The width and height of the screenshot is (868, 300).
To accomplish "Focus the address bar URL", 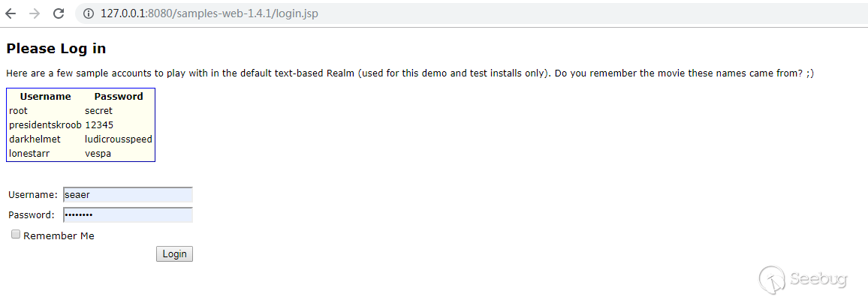I will [x=209, y=13].
